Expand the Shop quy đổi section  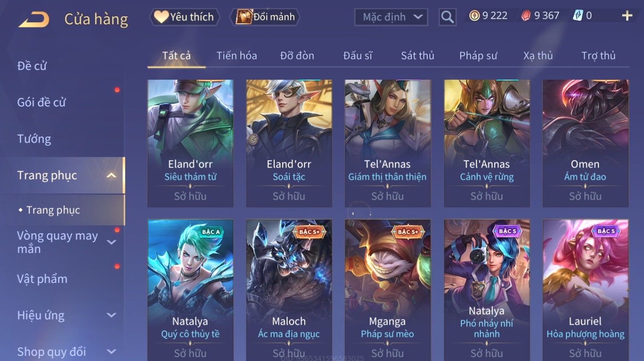[x=111, y=352]
